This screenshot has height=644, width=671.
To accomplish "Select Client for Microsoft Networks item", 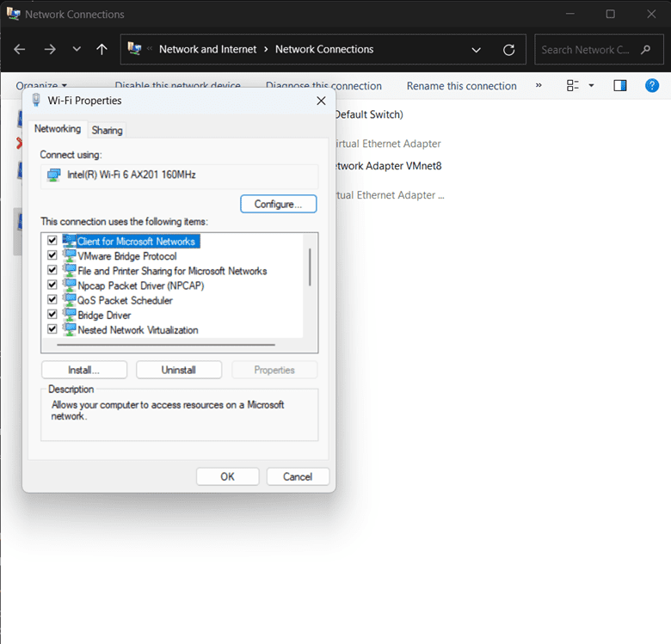I will [136, 242].
